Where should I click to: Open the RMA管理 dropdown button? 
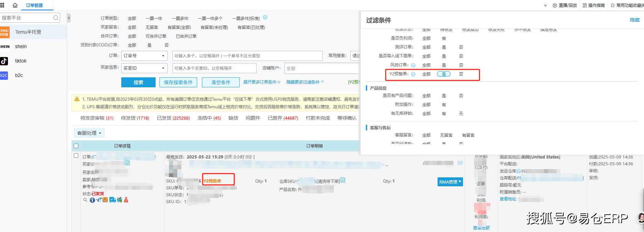click(450, 182)
